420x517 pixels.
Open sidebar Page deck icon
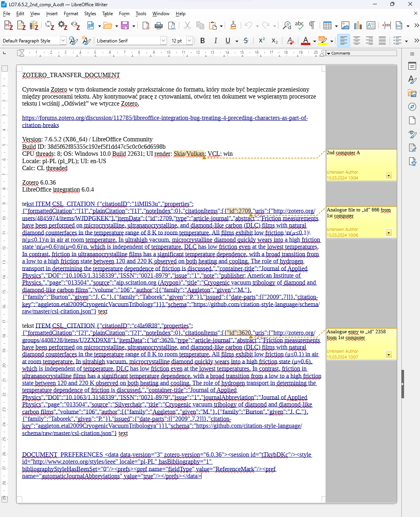pos(412,120)
